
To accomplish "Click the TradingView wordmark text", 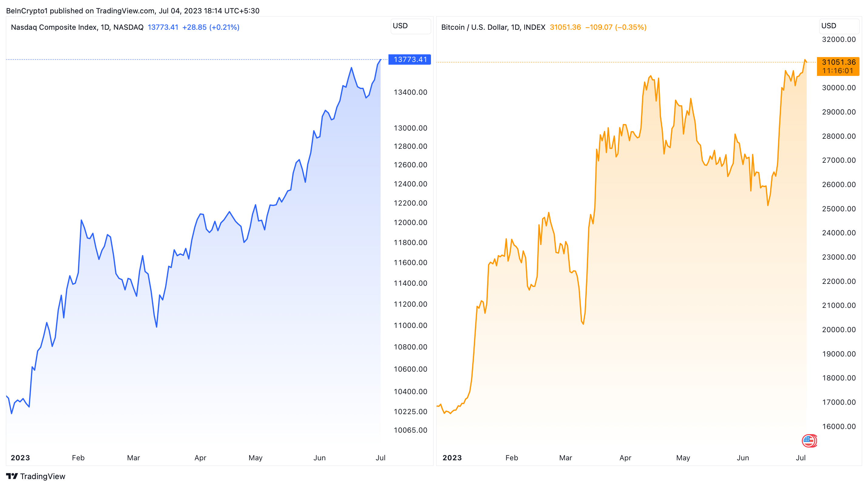I will [42, 476].
